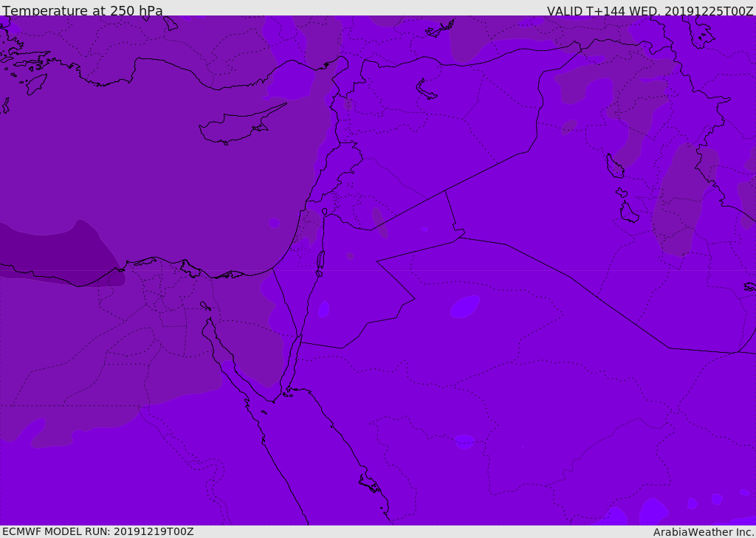The width and height of the screenshot is (756, 538).
Task: Click the 'ECMWF MODEL RUN: 20191219T00Z' text
Action: [x=98, y=531]
